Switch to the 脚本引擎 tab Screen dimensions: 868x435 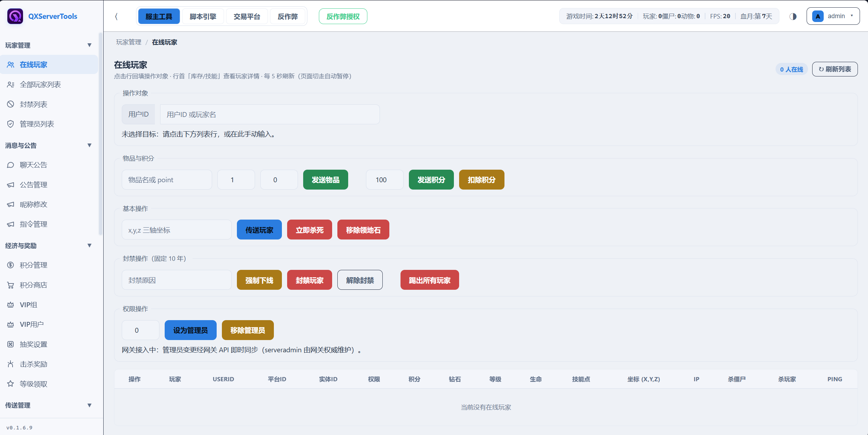pos(203,16)
